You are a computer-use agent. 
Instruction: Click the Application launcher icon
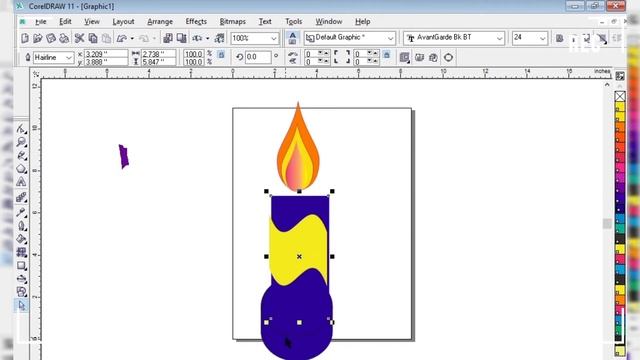point(198,38)
